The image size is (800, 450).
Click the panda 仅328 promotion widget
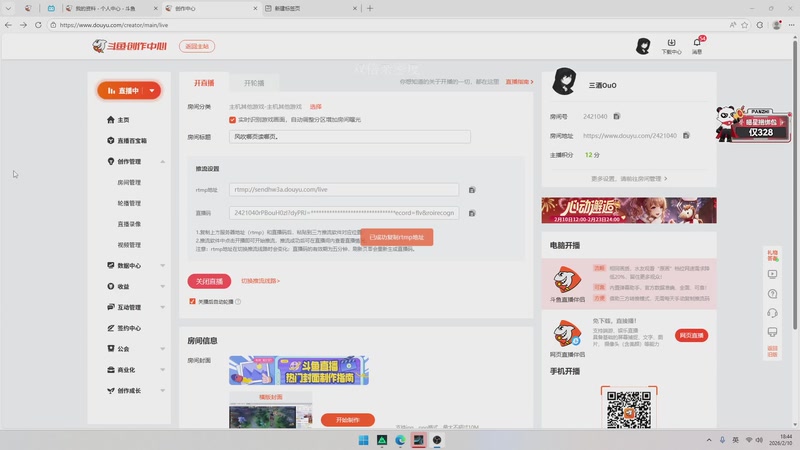pyautogui.click(x=753, y=124)
